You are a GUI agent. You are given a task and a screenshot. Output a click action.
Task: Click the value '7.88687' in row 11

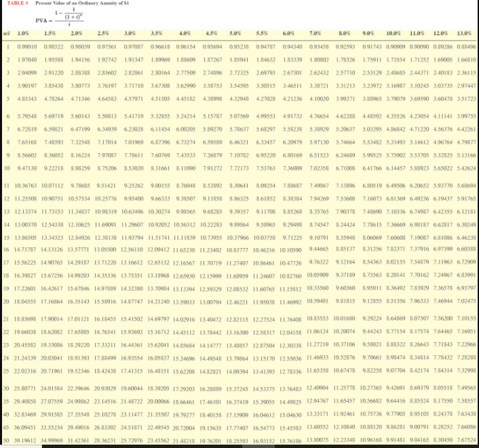(292, 186)
